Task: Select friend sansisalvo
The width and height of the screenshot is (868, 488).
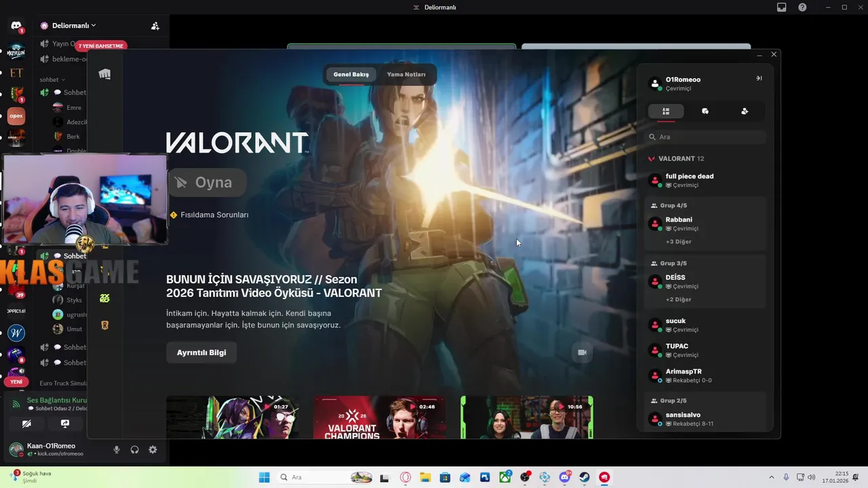Action: 705,419
